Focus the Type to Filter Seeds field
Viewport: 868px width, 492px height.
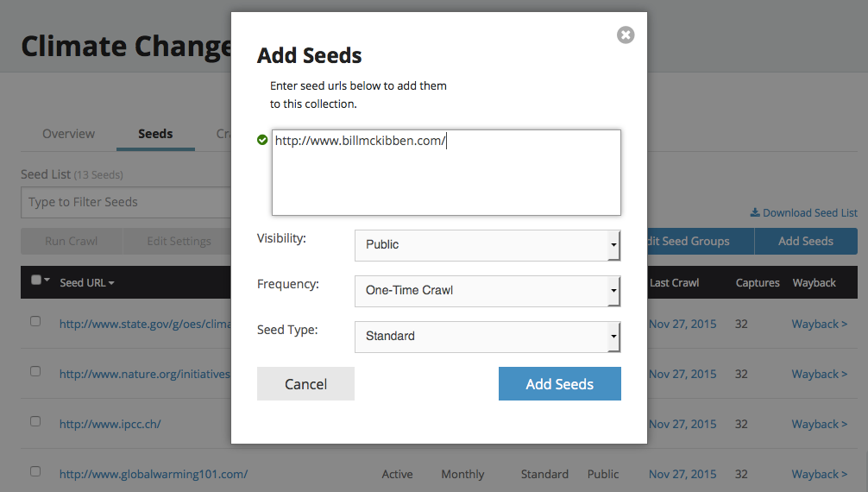click(x=125, y=202)
